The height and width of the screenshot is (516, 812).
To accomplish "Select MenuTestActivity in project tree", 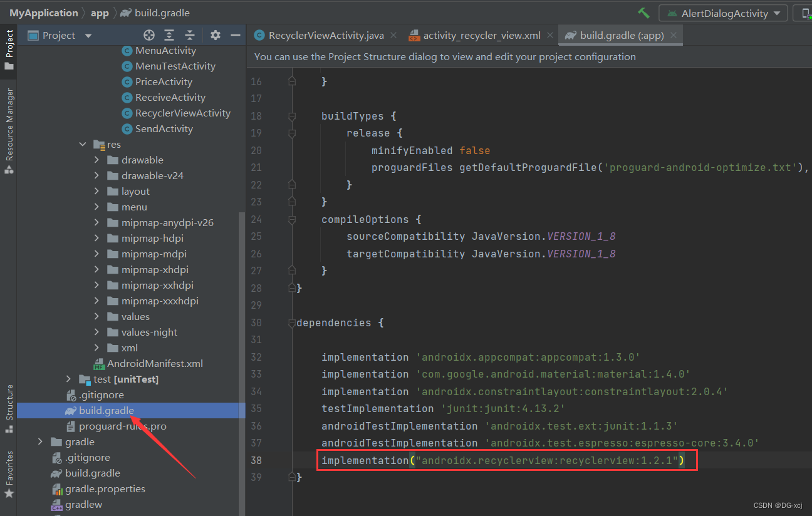I will [x=168, y=66].
